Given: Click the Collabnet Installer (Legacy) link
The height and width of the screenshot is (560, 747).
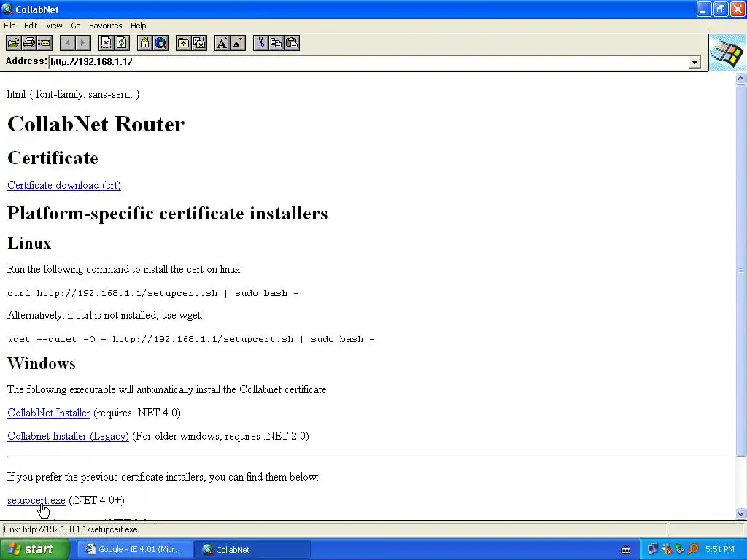Looking at the screenshot, I should click(x=68, y=436).
